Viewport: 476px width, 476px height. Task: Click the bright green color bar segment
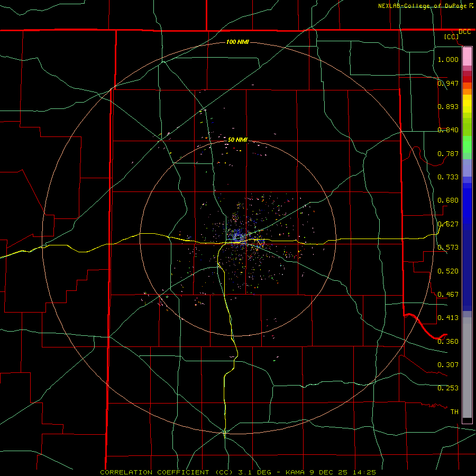[467, 144]
